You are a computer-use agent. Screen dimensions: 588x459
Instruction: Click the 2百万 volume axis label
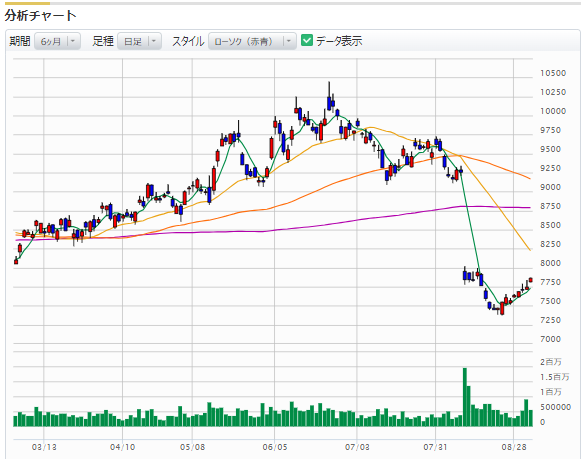pos(550,362)
